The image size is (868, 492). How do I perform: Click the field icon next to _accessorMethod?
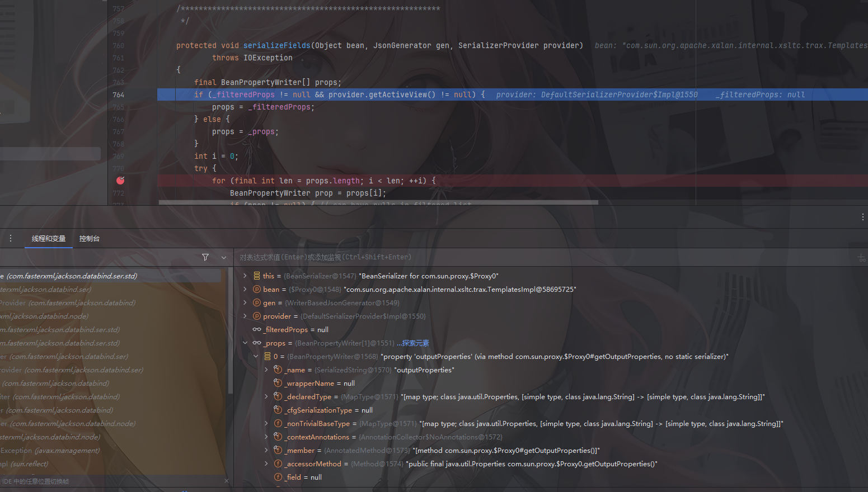pyautogui.click(x=278, y=463)
